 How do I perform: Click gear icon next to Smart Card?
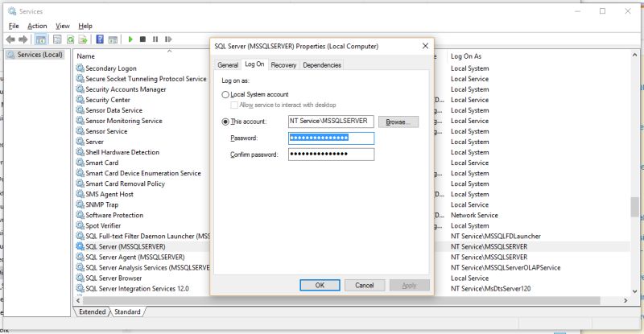(80, 163)
